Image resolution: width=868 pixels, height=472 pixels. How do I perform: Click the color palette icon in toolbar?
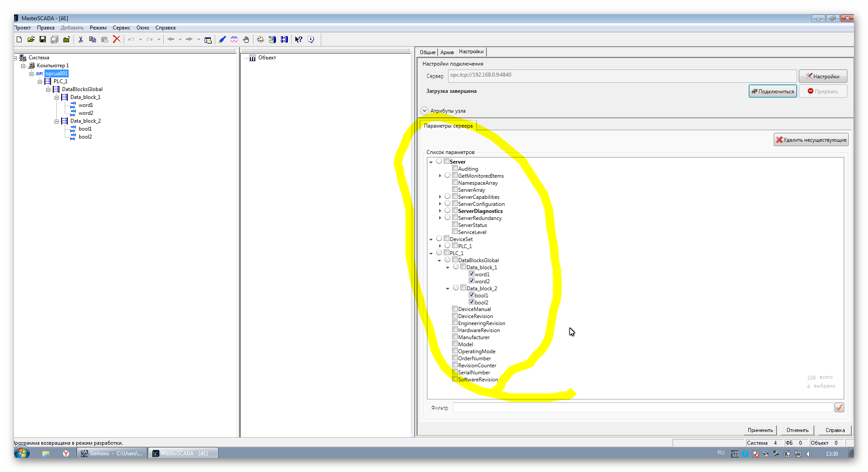click(261, 40)
